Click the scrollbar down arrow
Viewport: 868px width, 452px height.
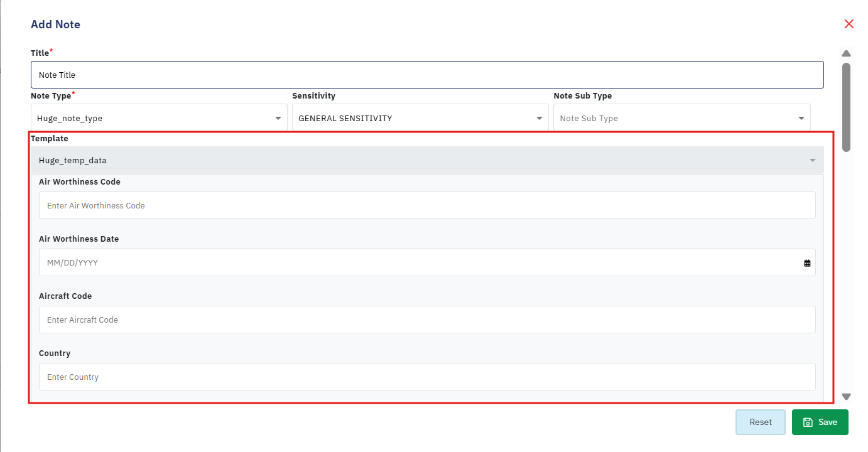point(846,397)
